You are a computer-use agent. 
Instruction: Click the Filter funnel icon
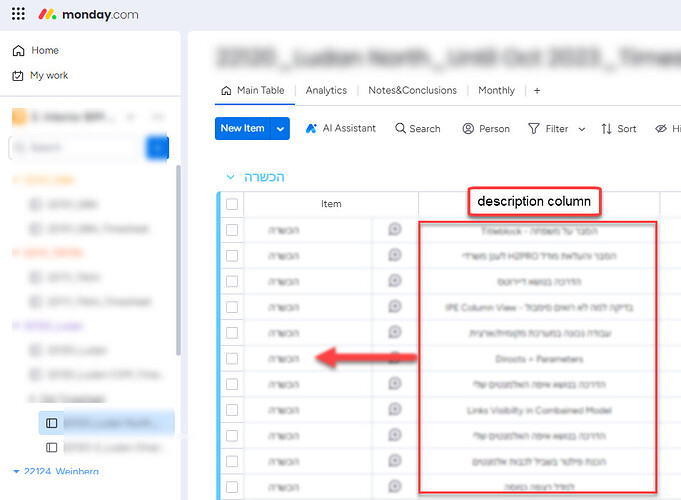tap(534, 129)
